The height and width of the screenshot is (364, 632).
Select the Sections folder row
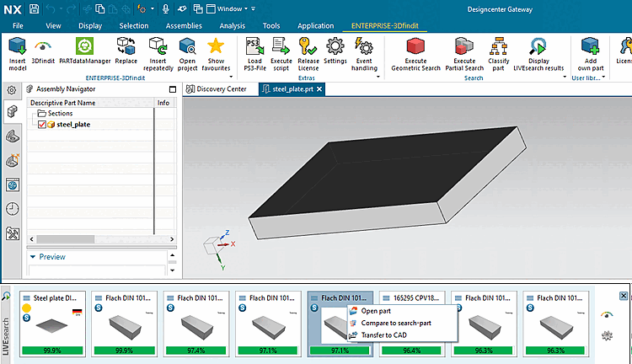point(60,113)
